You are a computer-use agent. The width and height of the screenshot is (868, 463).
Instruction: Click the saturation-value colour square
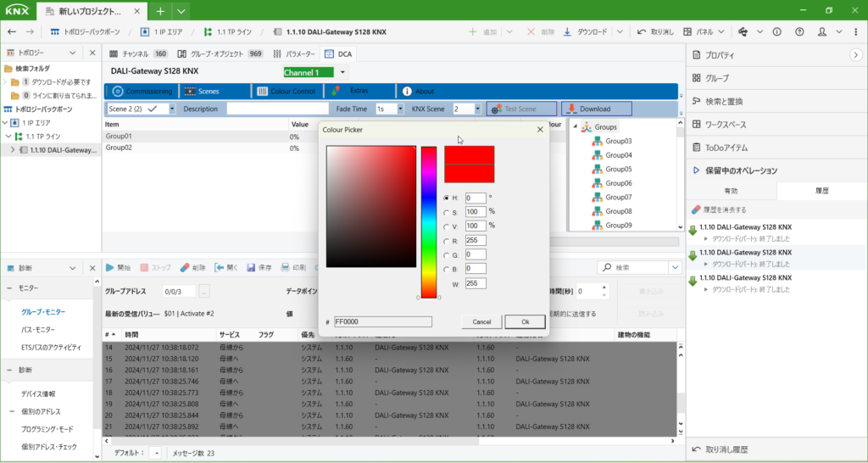coord(371,207)
